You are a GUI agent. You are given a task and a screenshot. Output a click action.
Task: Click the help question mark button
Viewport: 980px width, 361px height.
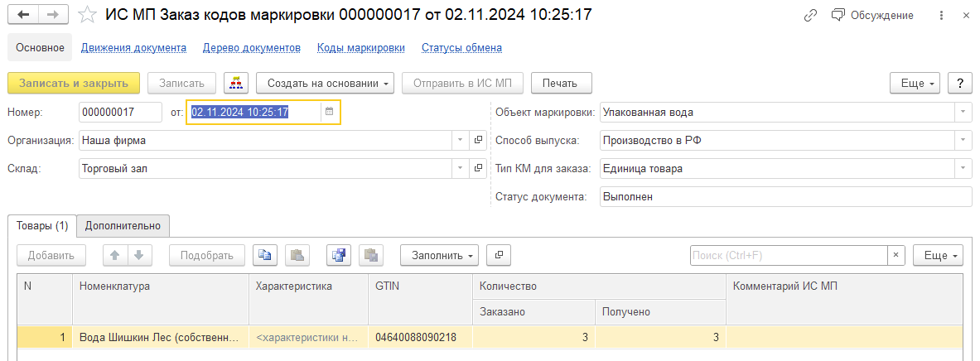959,83
